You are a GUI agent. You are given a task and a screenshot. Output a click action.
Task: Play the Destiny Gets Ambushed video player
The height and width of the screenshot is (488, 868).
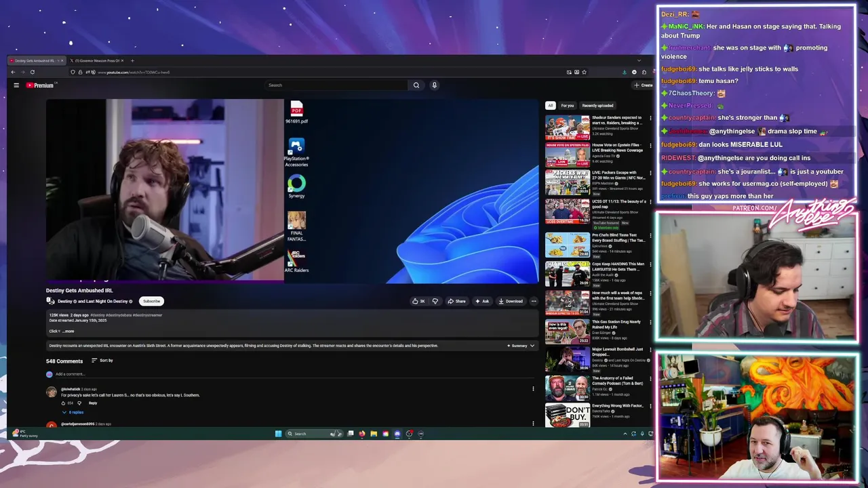tap(292, 190)
